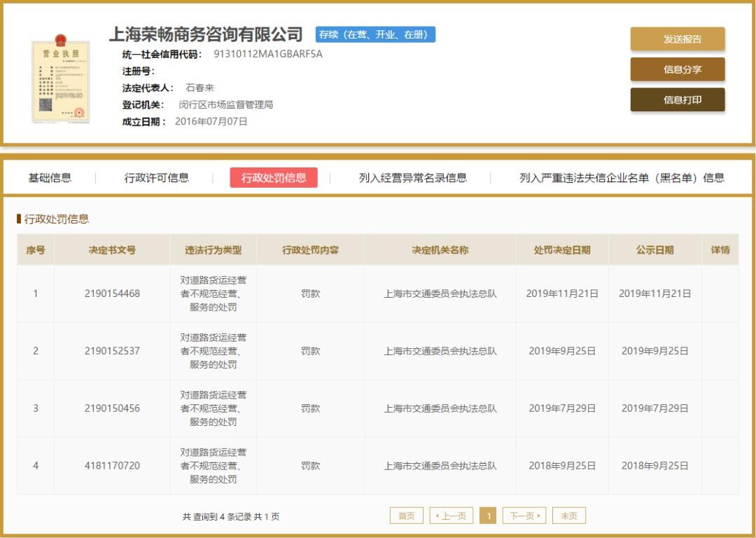Image resolution: width=756 pixels, height=538 pixels.
Task: Jump to 末页 last page
Action: point(569,516)
